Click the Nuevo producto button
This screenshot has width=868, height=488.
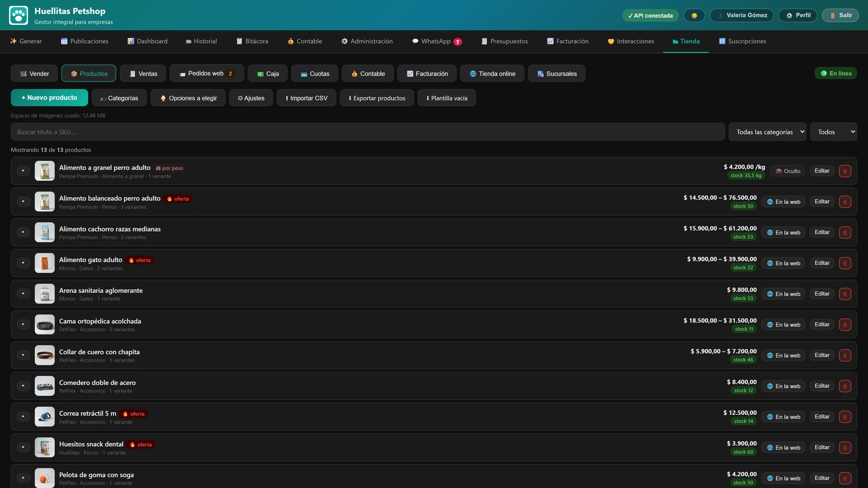pyautogui.click(x=49, y=98)
